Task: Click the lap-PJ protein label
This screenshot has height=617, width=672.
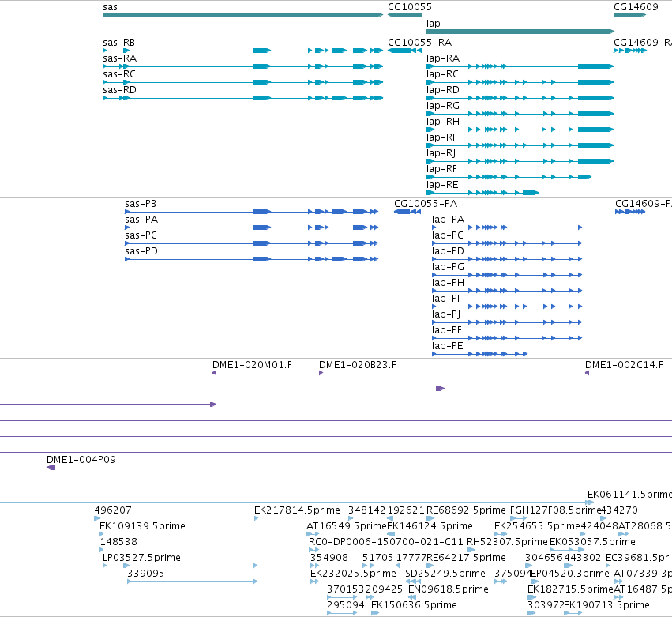Action: pyautogui.click(x=446, y=314)
